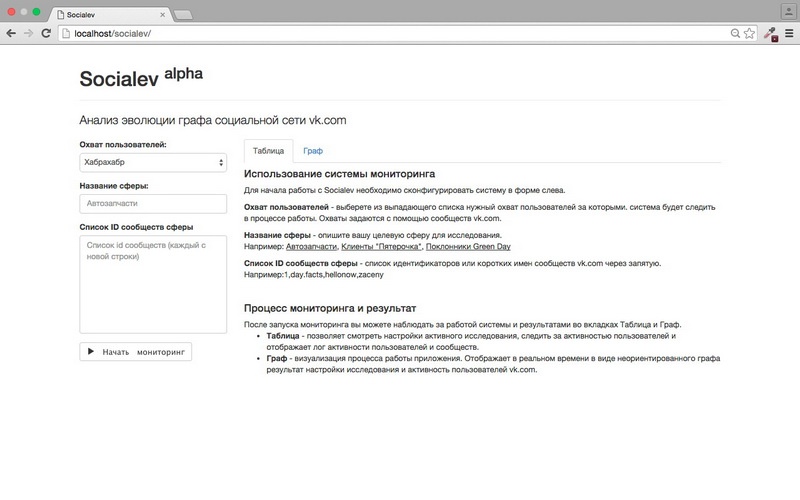Click the label Охват пользователей above the dropdown
Viewport: 800px width, 500px height.
(123, 145)
